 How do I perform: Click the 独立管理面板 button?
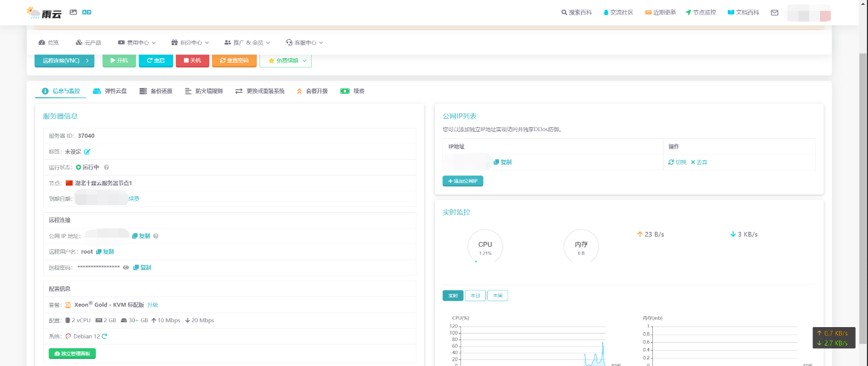(x=72, y=354)
